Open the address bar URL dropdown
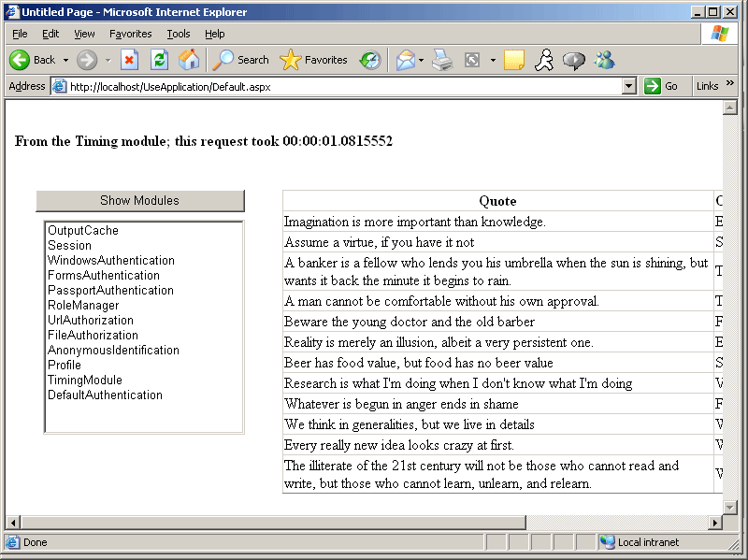Image resolution: width=748 pixels, height=560 pixels. point(629,86)
